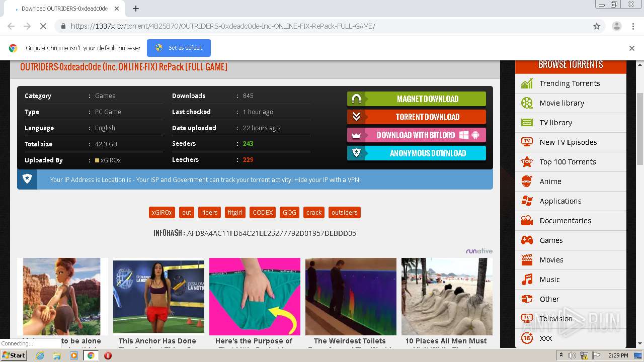Open the sand sculpture beach ad thumbnail
Image resolution: width=644 pixels, height=362 pixels.
pyautogui.click(x=447, y=297)
